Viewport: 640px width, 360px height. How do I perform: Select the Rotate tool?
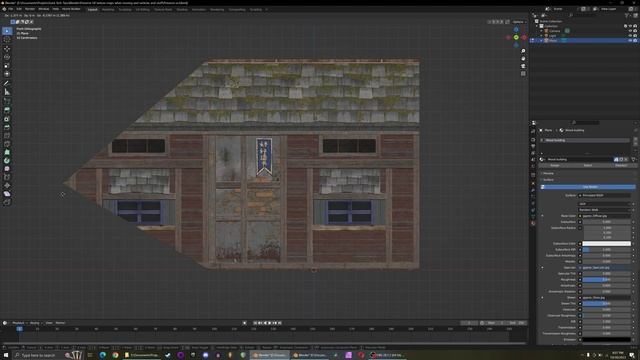tap(7, 57)
